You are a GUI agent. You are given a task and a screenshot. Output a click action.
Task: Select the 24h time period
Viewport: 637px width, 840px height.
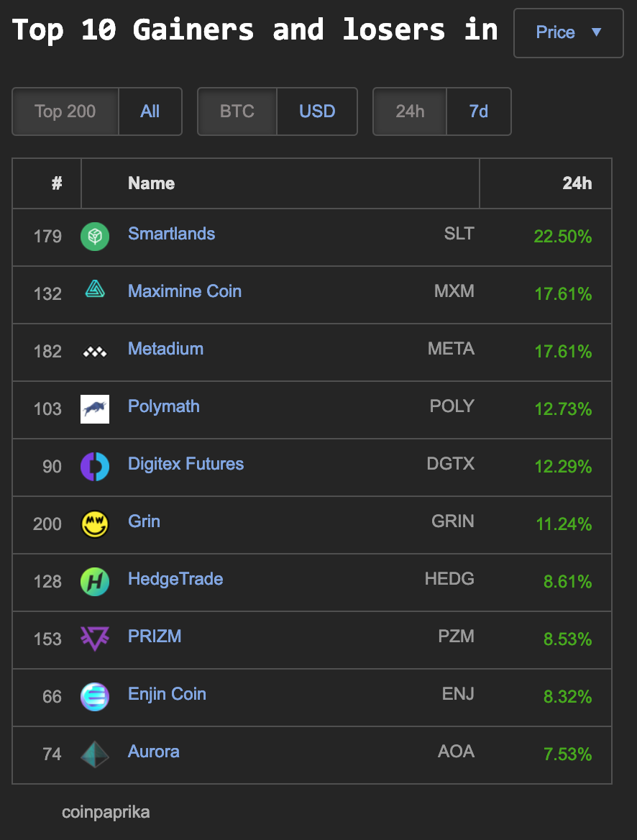pyautogui.click(x=410, y=111)
